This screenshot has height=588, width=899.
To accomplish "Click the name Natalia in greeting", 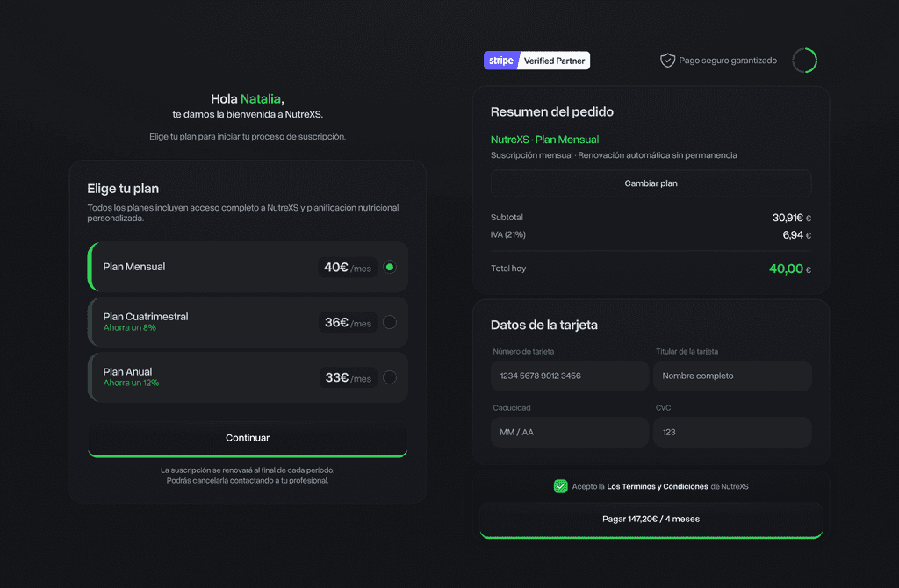I will [x=260, y=98].
